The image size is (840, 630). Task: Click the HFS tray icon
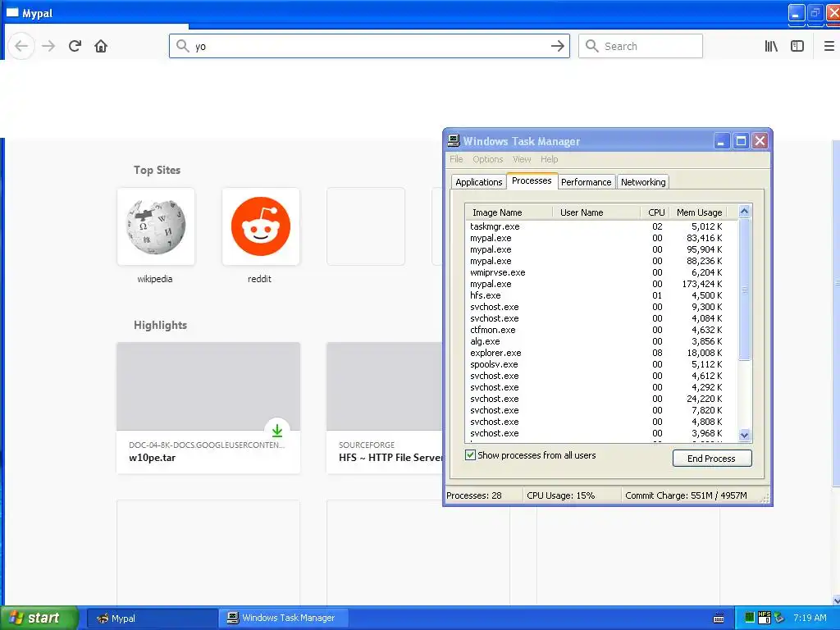(x=765, y=618)
